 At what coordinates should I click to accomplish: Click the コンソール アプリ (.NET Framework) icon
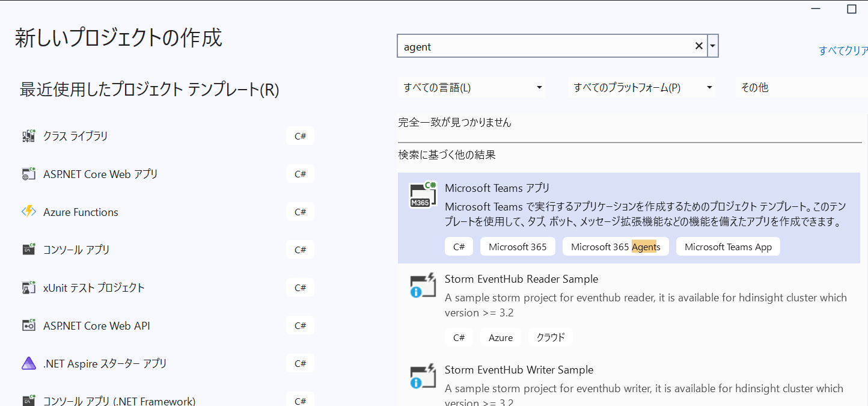coord(28,400)
